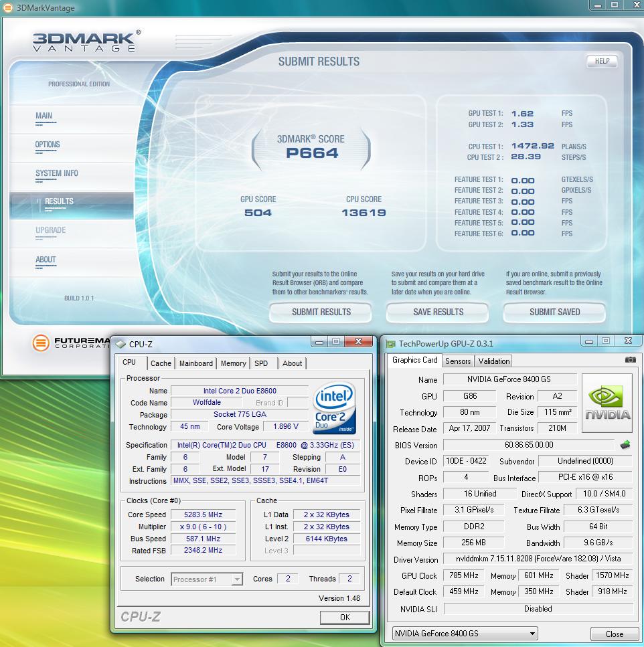Click the GPU-Z screenshot camera icon
This screenshot has width=644, height=647.
(630, 360)
